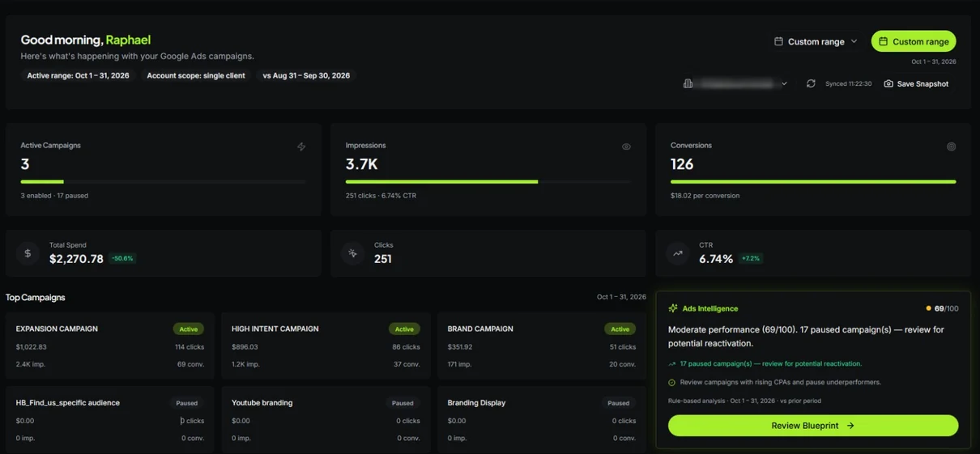Open the Youtube branding campaign card

click(x=326, y=419)
